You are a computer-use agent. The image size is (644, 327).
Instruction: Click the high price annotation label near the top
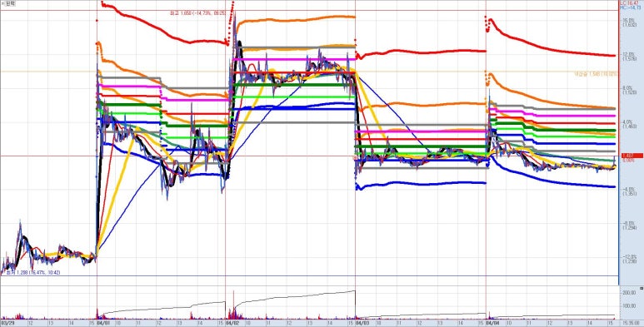coord(198,13)
